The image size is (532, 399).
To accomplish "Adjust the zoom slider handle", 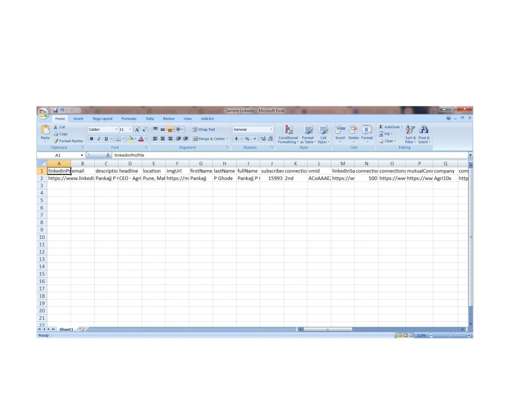I will pos(451,335).
